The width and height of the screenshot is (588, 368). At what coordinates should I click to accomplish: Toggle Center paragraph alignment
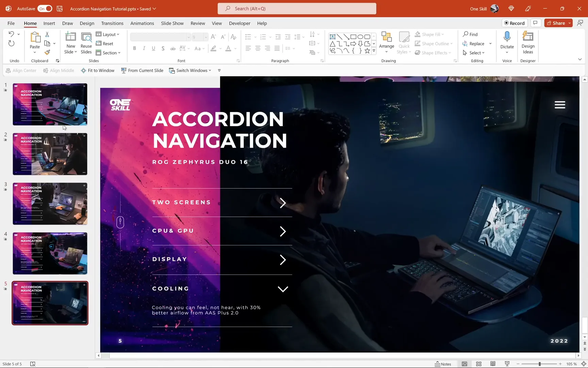(x=258, y=48)
